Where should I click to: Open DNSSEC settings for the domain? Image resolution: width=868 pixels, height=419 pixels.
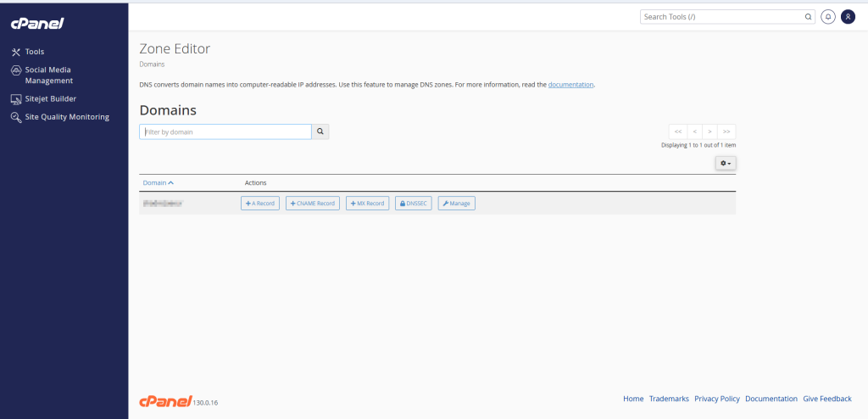pyautogui.click(x=414, y=204)
